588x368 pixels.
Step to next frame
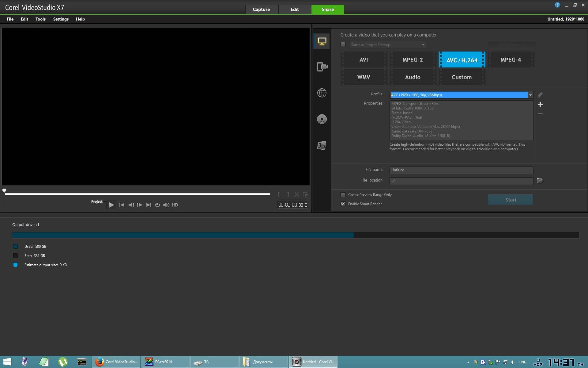coord(139,205)
